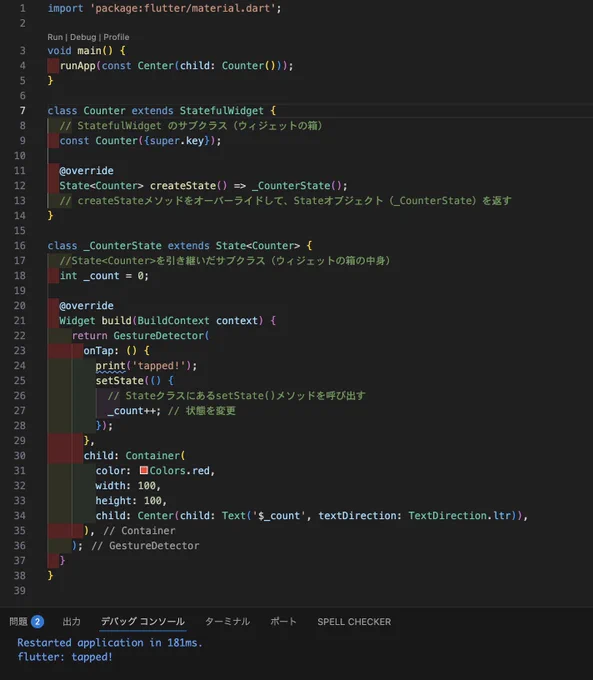Click 'return GestureDetector(' text
This screenshot has width=593, height=680.
point(141,335)
